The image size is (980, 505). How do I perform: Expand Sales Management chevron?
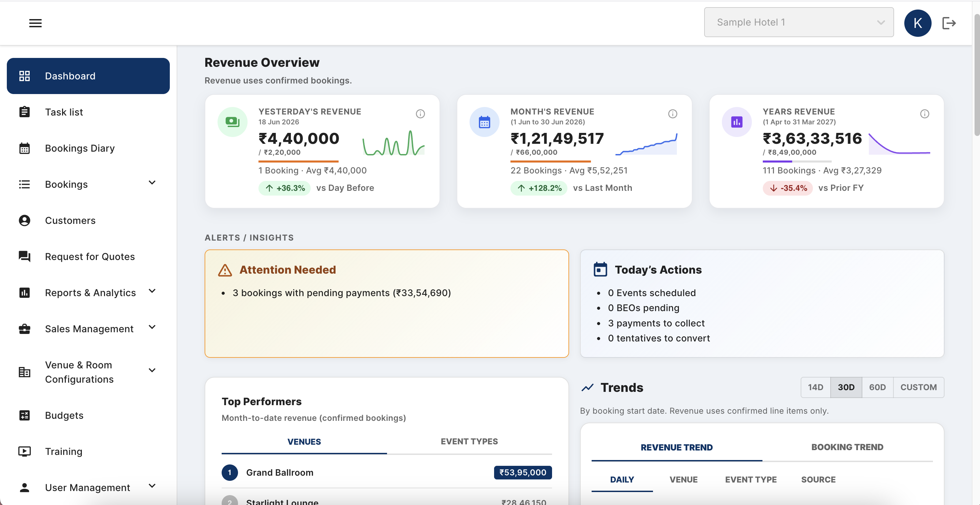[152, 327]
